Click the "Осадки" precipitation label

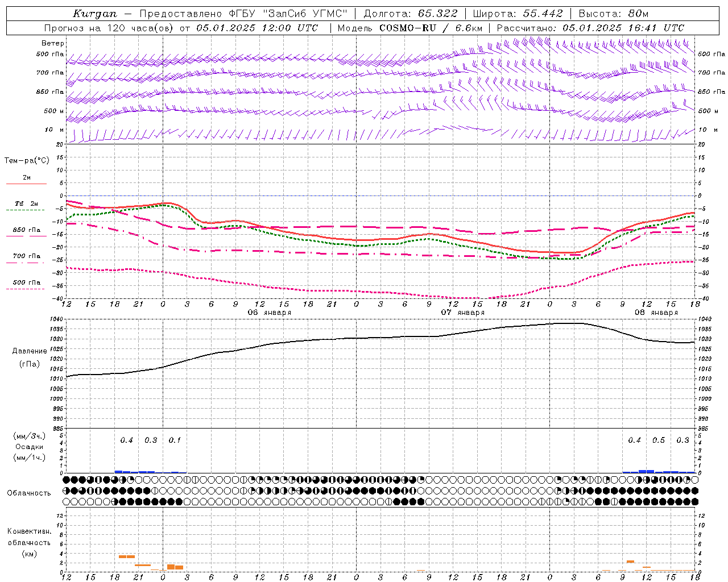tap(29, 447)
